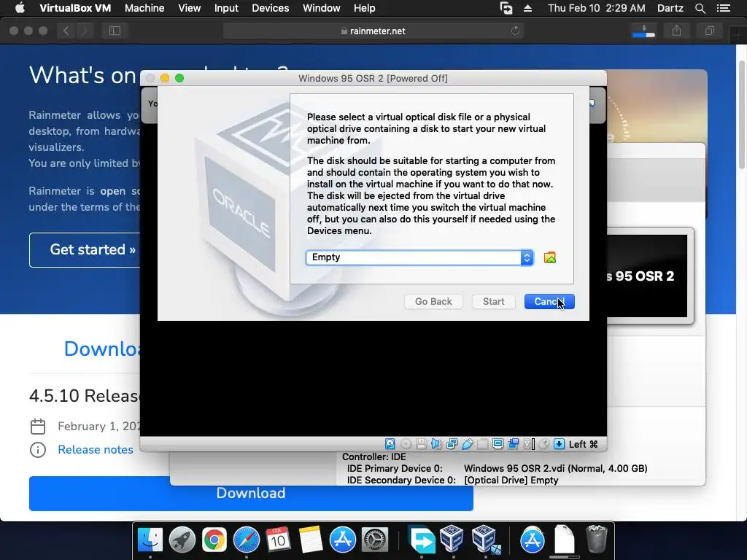Cancel the optical disk selection dialog
This screenshot has width=747, height=560.
(x=549, y=301)
